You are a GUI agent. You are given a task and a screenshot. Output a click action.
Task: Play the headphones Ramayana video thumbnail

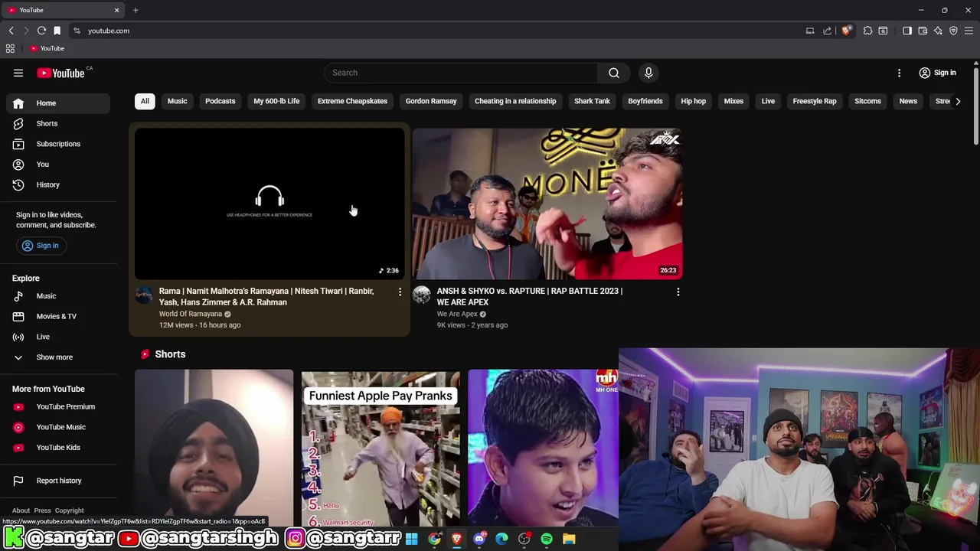(269, 203)
